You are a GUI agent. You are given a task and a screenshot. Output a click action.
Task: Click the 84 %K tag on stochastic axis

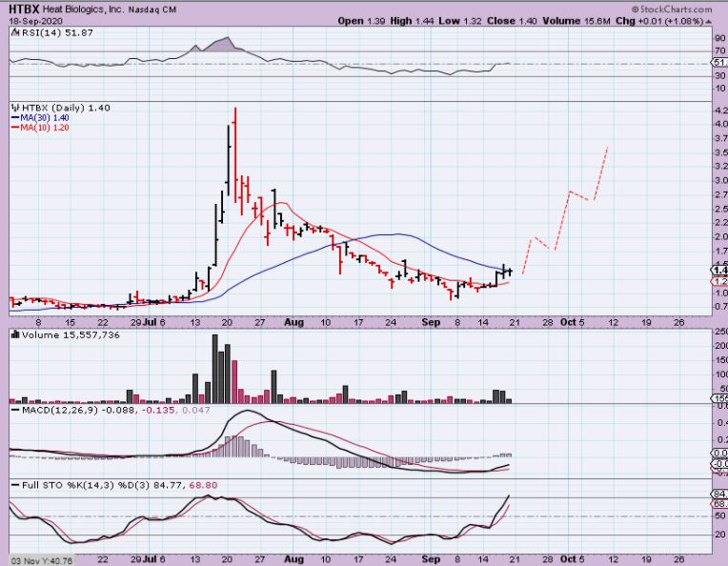pyautogui.click(x=719, y=494)
